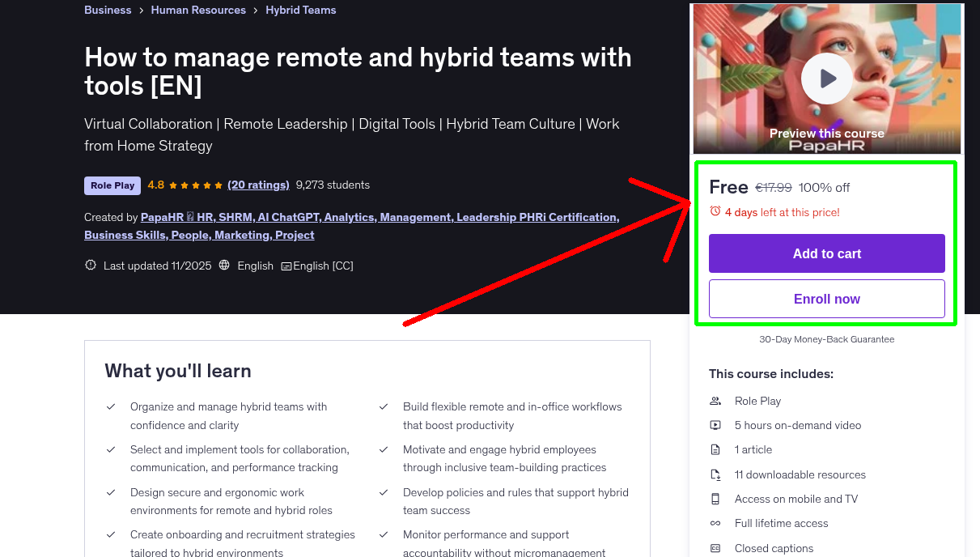Screen dimensions: 980x557
Task: Add the course to cart
Action: [826, 253]
